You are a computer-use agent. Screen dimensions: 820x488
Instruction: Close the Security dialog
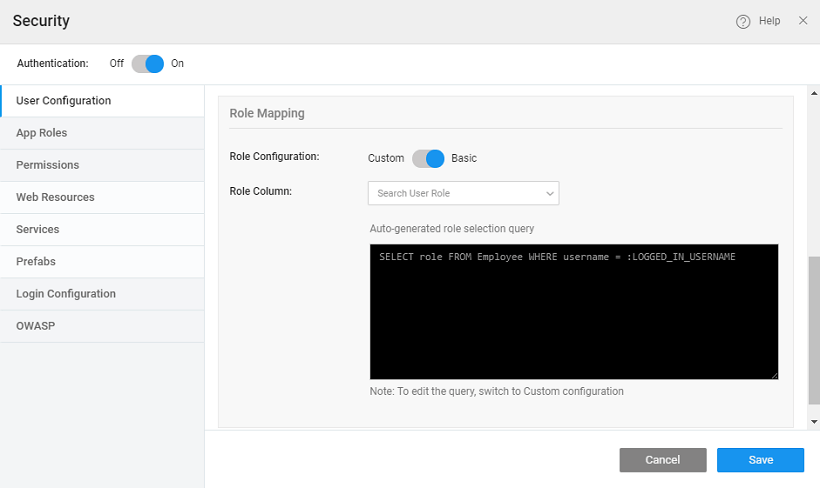coord(803,21)
